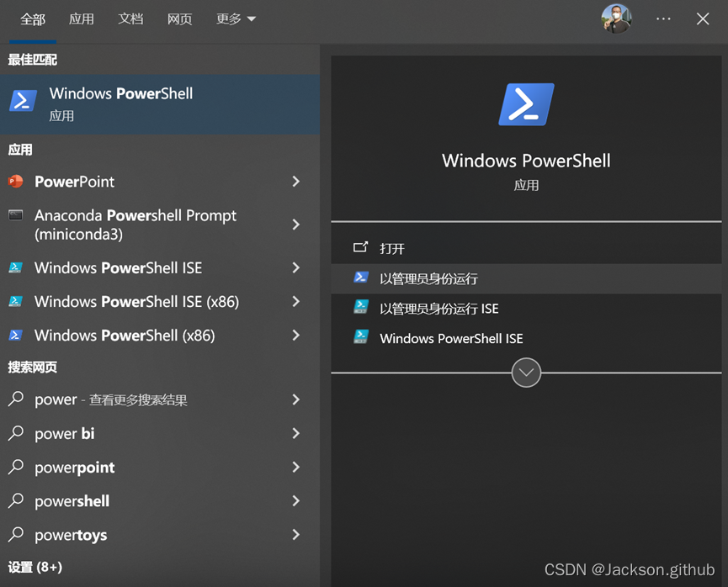This screenshot has width=728, height=587.
Task: Close the search panel
Action: click(x=703, y=19)
